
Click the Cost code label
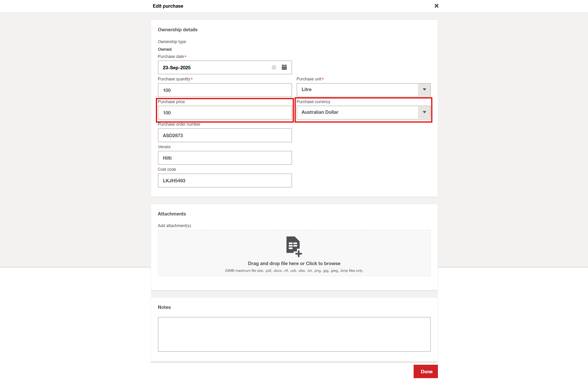pyautogui.click(x=167, y=169)
